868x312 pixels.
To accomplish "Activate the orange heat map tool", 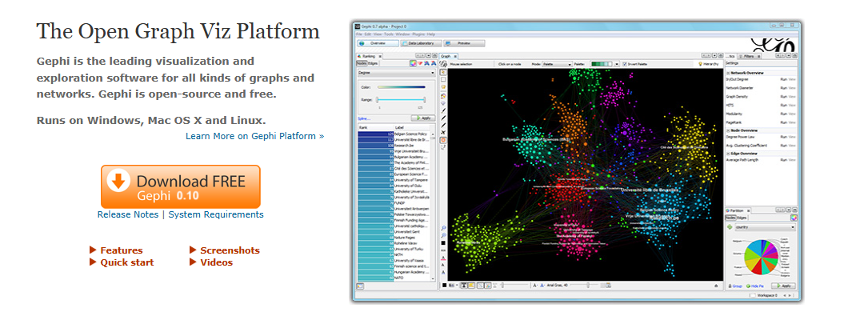I will [443, 140].
